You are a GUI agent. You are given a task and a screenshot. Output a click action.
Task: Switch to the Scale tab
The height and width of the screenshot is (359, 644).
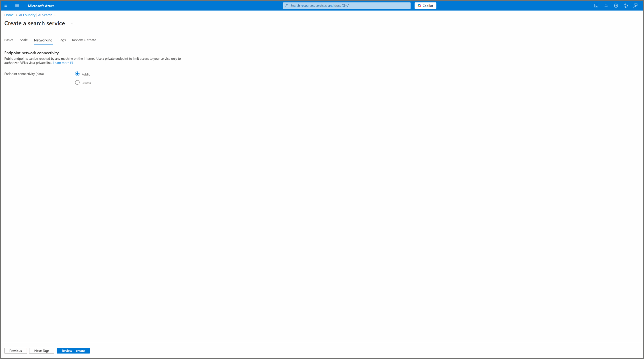(24, 40)
